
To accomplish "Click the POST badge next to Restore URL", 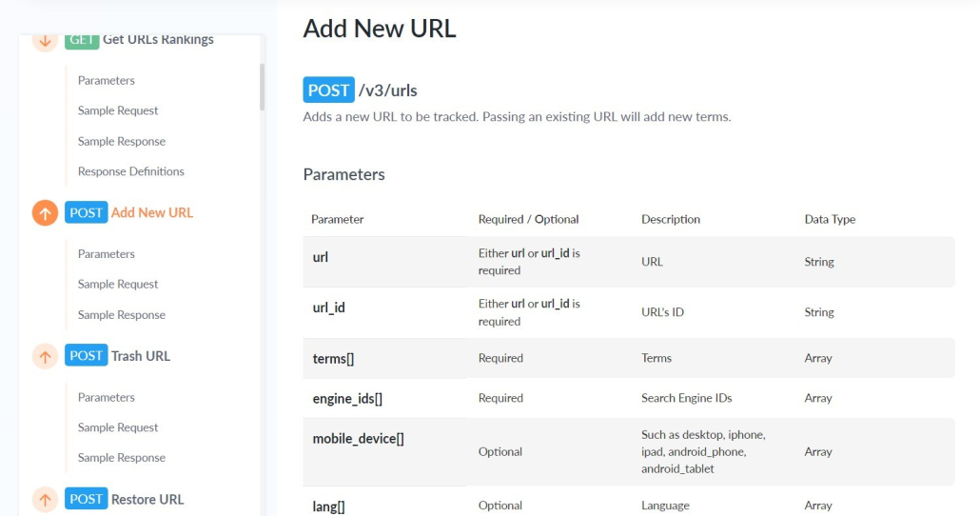I will [x=87, y=499].
